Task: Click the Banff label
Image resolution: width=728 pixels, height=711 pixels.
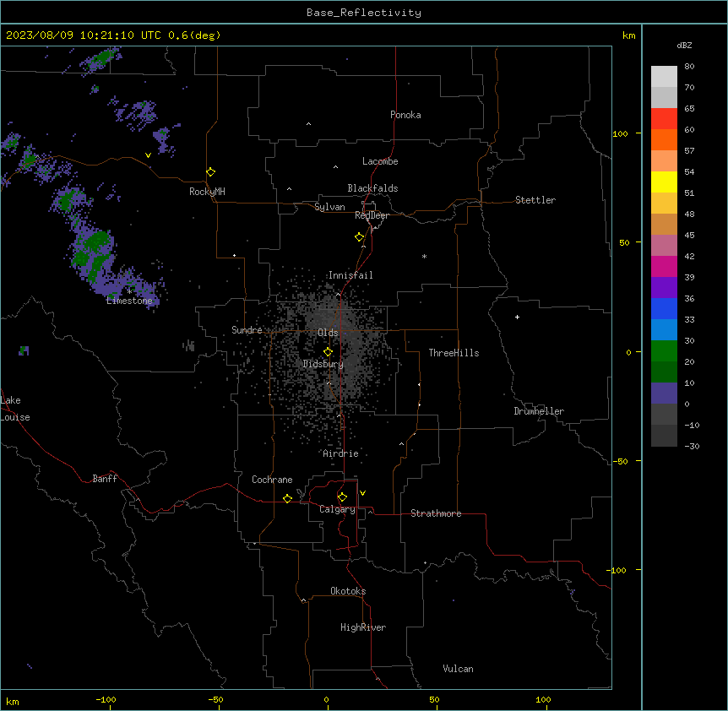Action: pyautogui.click(x=105, y=479)
